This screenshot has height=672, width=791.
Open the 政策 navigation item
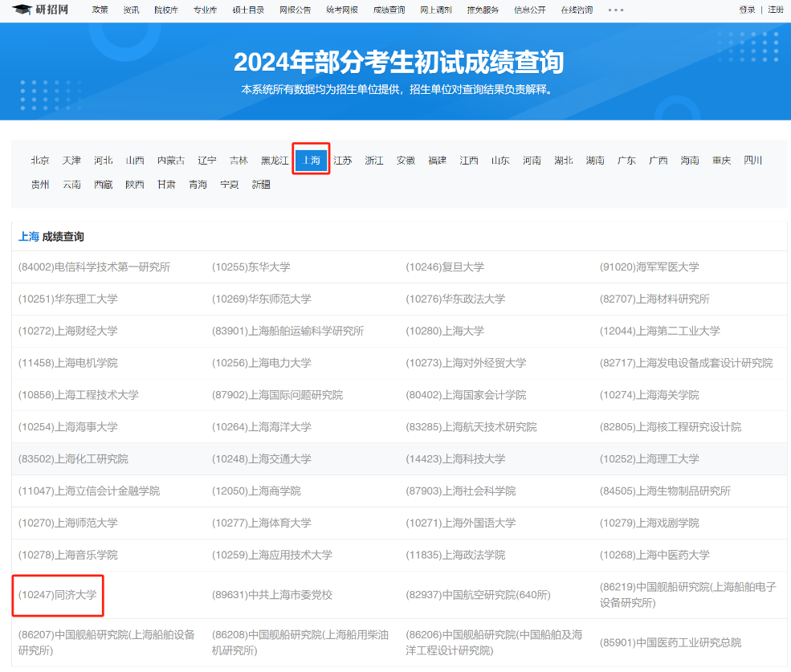100,10
